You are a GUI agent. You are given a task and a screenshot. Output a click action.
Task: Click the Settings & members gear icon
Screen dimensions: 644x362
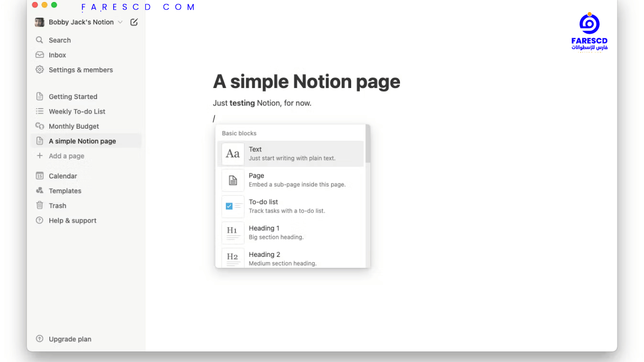coord(40,70)
